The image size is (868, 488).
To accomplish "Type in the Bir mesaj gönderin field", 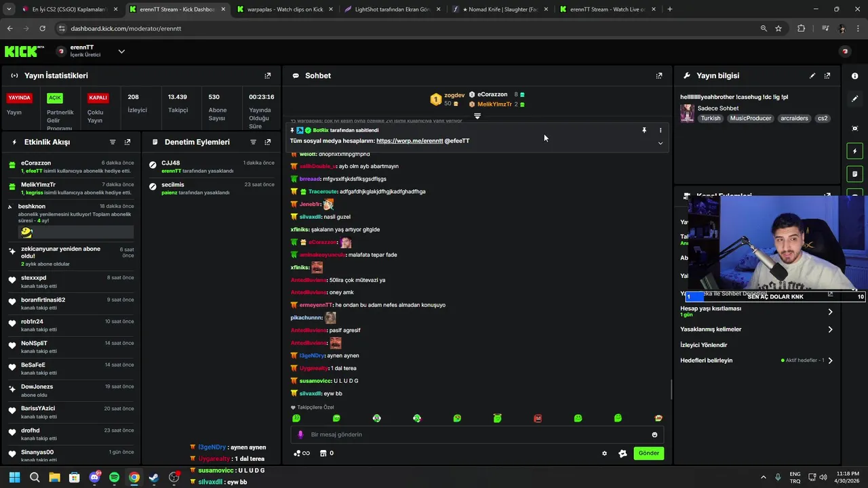I will point(477,435).
